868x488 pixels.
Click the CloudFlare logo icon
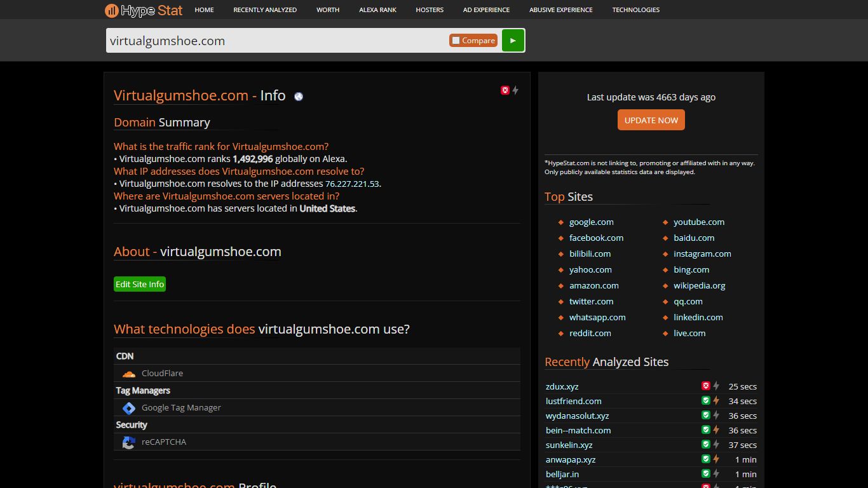click(129, 374)
